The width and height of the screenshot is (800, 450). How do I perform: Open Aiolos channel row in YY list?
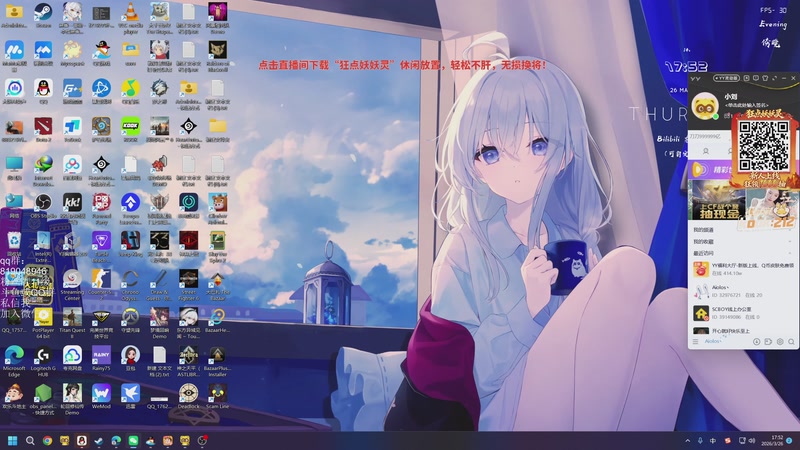pyautogui.click(x=742, y=291)
